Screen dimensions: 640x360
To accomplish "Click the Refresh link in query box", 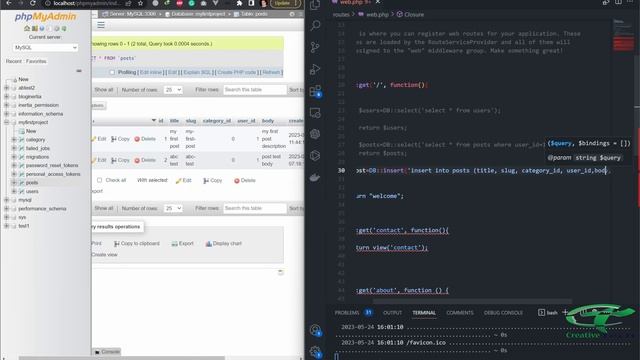I will pos(271,72).
